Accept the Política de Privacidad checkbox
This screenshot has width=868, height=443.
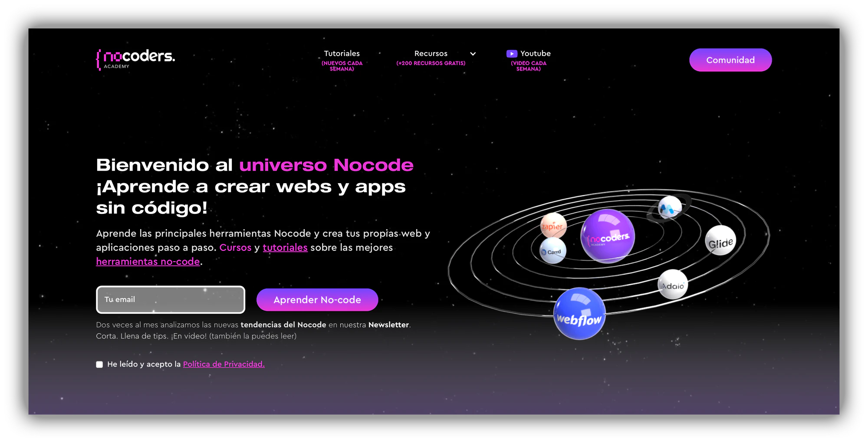(x=99, y=364)
